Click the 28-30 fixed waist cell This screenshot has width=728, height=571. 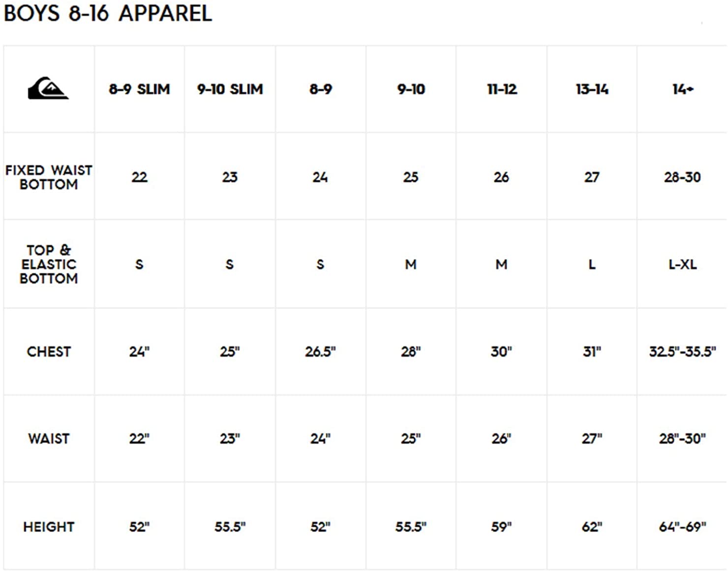pos(682,177)
